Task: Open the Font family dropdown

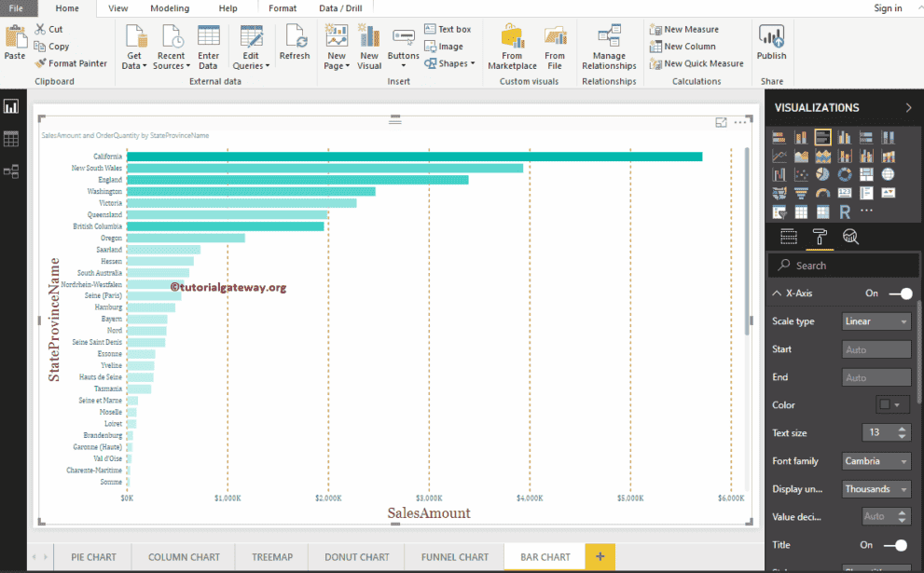Action: 876,460
